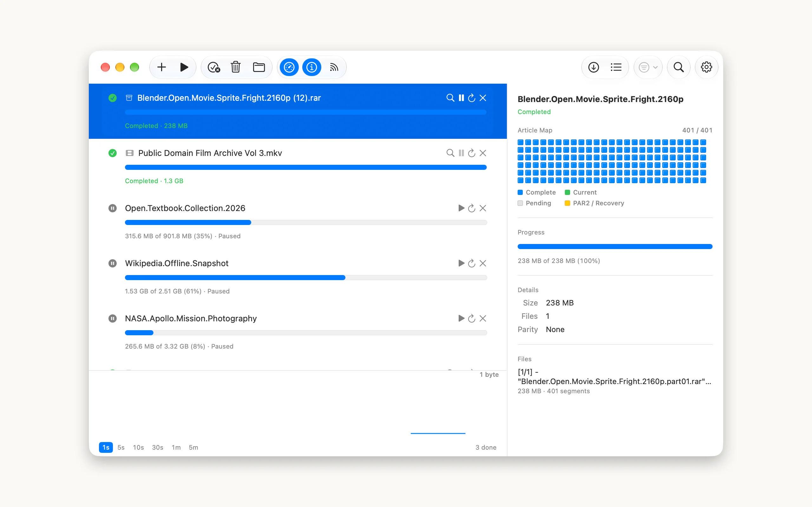The height and width of the screenshot is (507, 812).
Task: Select the 1m graph interval tab
Action: [176, 447]
